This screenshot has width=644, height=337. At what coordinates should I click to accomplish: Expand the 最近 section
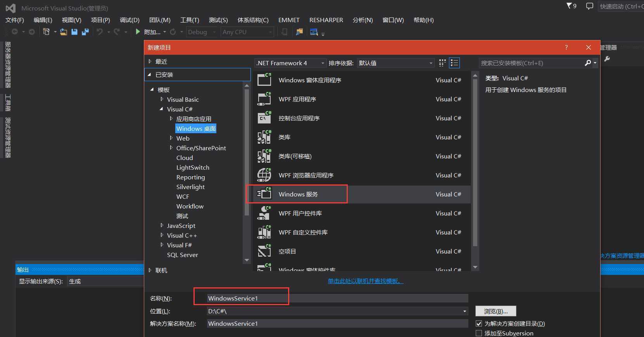pos(150,61)
